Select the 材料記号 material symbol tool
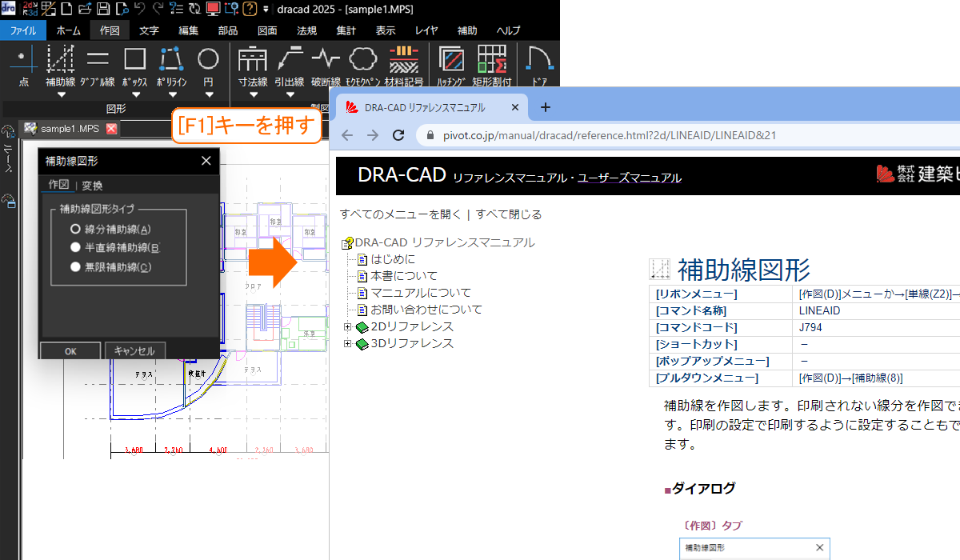 (404, 66)
